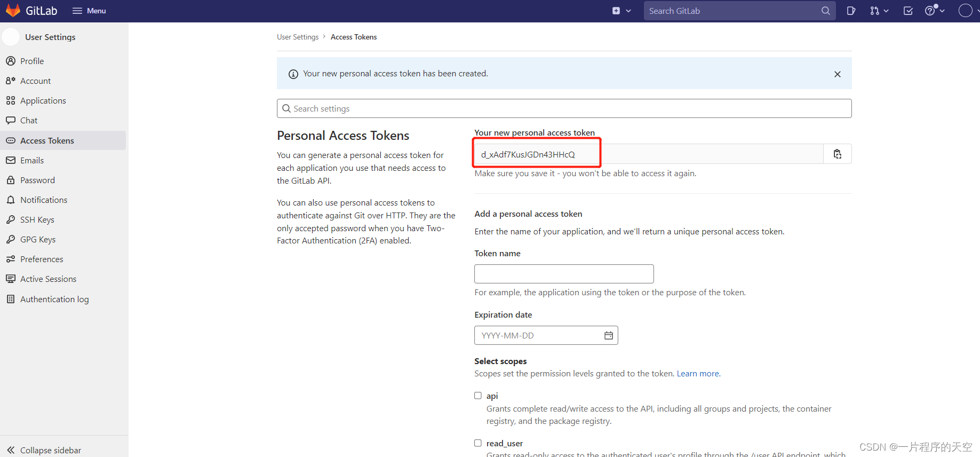
Task: Enable the read_user scope checkbox
Action: [478, 443]
